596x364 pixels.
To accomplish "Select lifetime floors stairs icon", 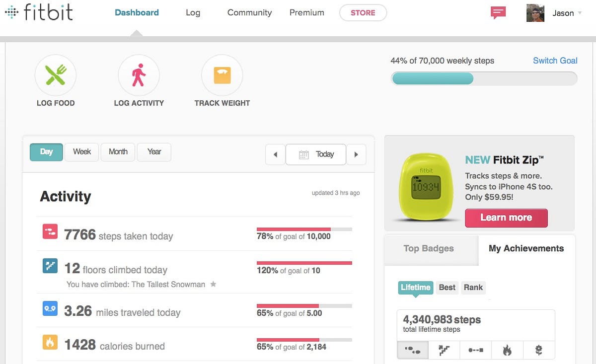I will point(444,350).
